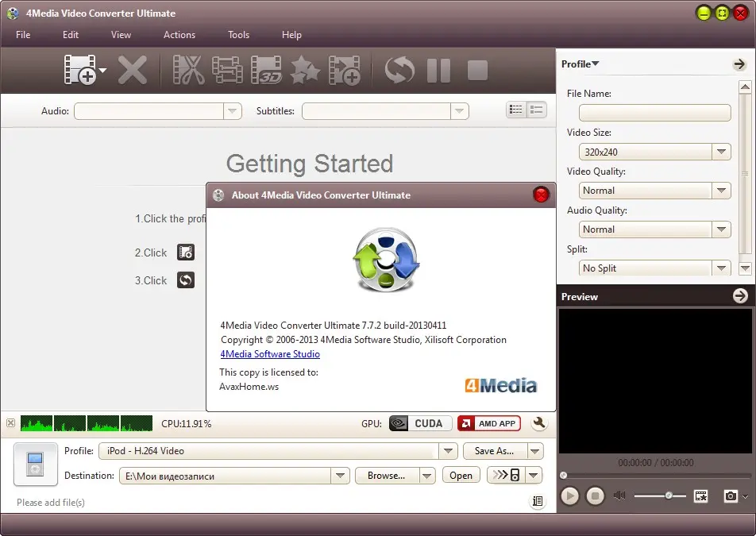This screenshot has height=536, width=756.
Task: Toggle AMD APP GPU acceleration
Action: click(x=489, y=423)
